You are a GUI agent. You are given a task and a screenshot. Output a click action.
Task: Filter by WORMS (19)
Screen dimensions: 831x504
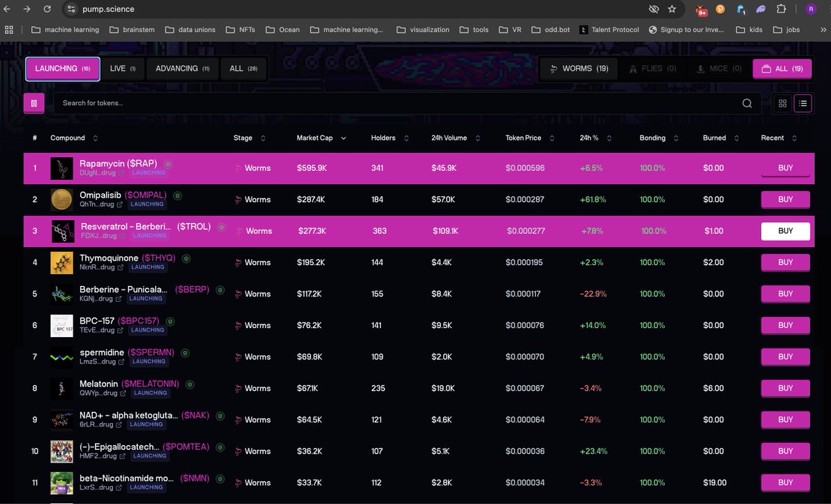[x=579, y=69]
